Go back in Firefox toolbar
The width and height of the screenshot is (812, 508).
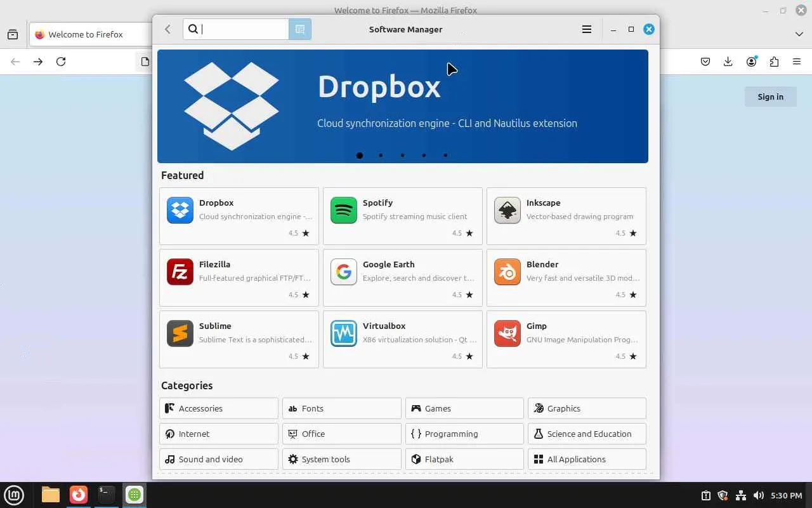(x=15, y=62)
